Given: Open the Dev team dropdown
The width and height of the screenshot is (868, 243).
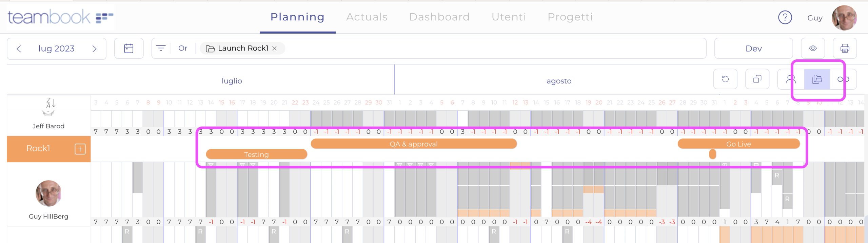Looking at the screenshot, I should [753, 49].
